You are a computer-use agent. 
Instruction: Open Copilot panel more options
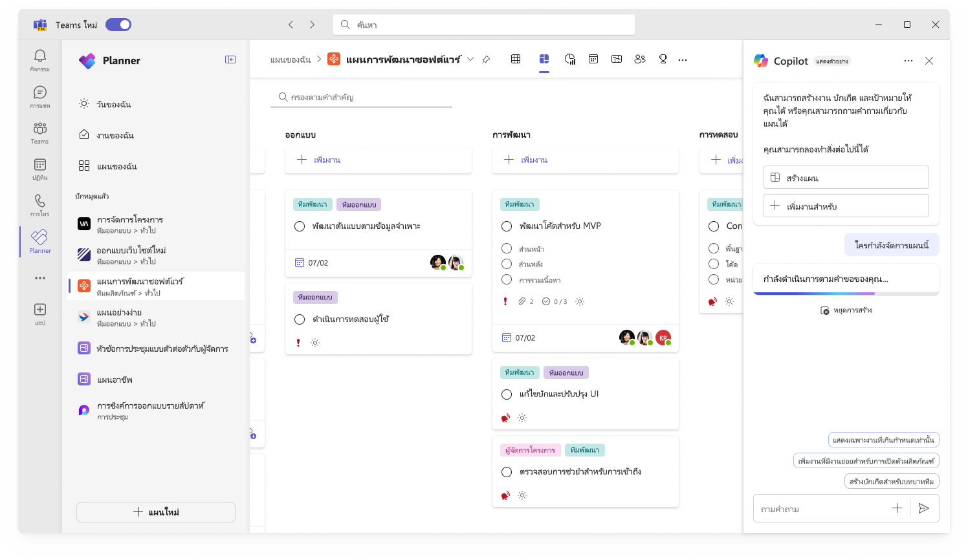tap(908, 61)
